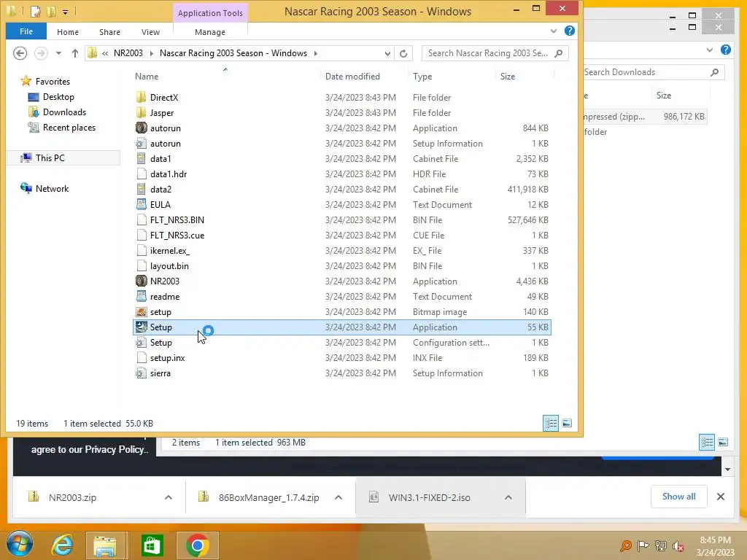
Task: Select the Setup application icon
Action: (x=141, y=327)
